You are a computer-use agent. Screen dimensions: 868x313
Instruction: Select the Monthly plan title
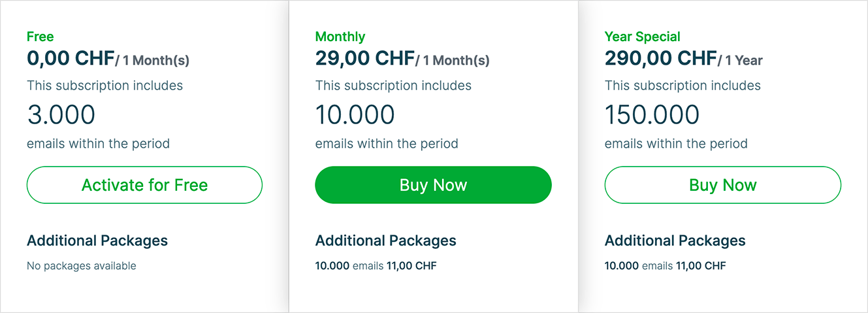click(340, 37)
